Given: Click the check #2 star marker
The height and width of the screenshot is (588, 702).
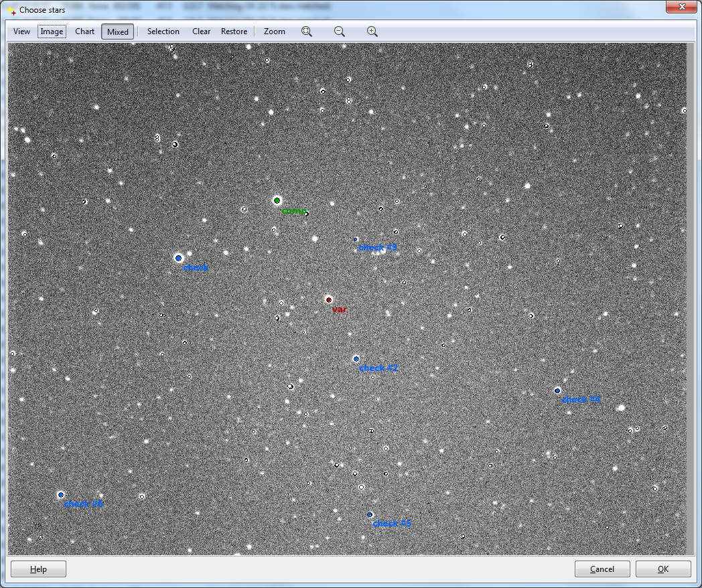Looking at the screenshot, I should coord(356,359).
